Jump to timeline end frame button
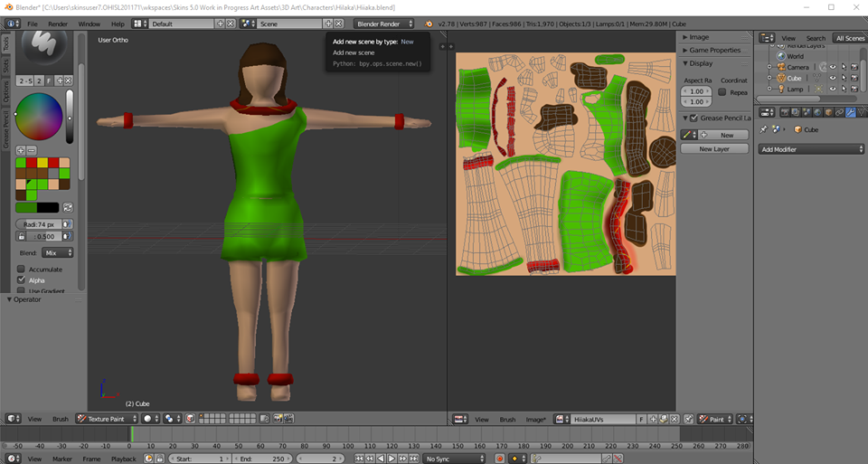The width and height of the screenshot is (868, 464). (413, 459)
